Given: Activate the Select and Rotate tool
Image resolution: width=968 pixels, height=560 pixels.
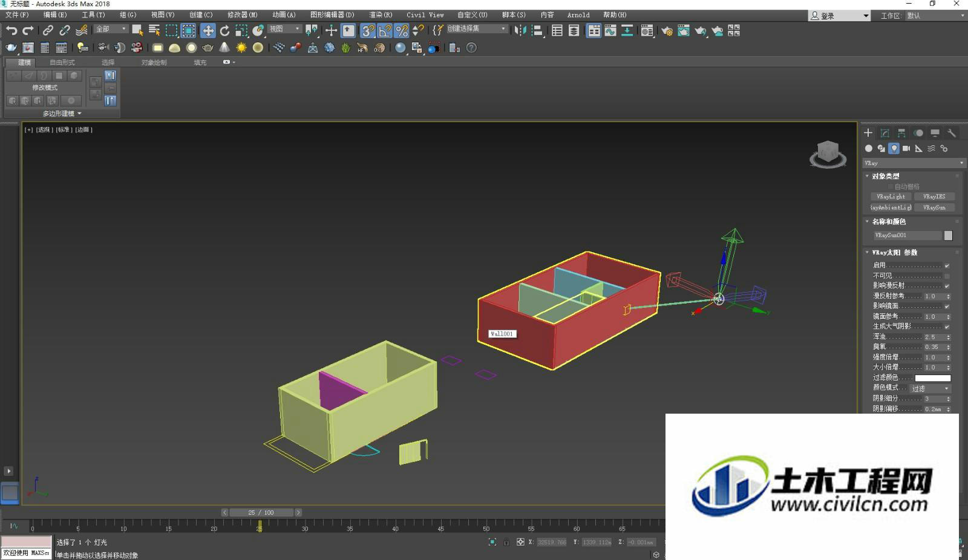Looking at the screenshot, I should tap(224, 30).
